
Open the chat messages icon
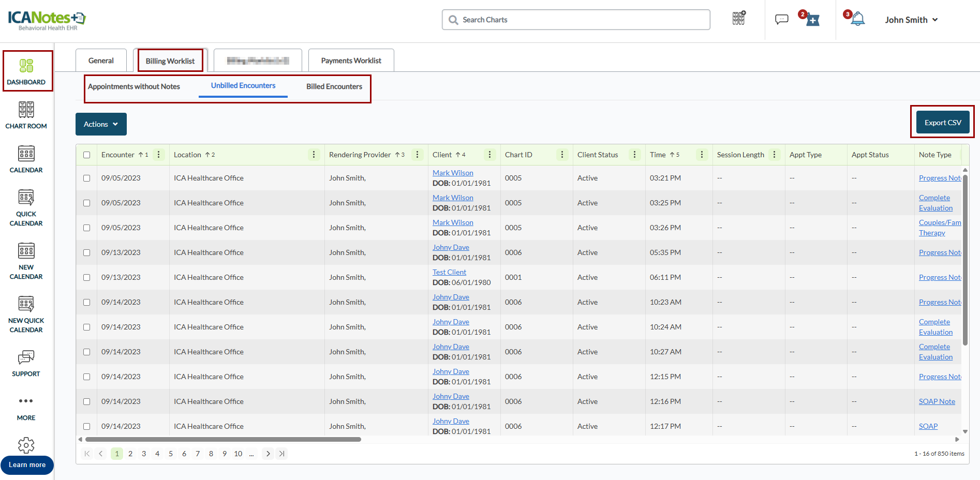(781, 20)
